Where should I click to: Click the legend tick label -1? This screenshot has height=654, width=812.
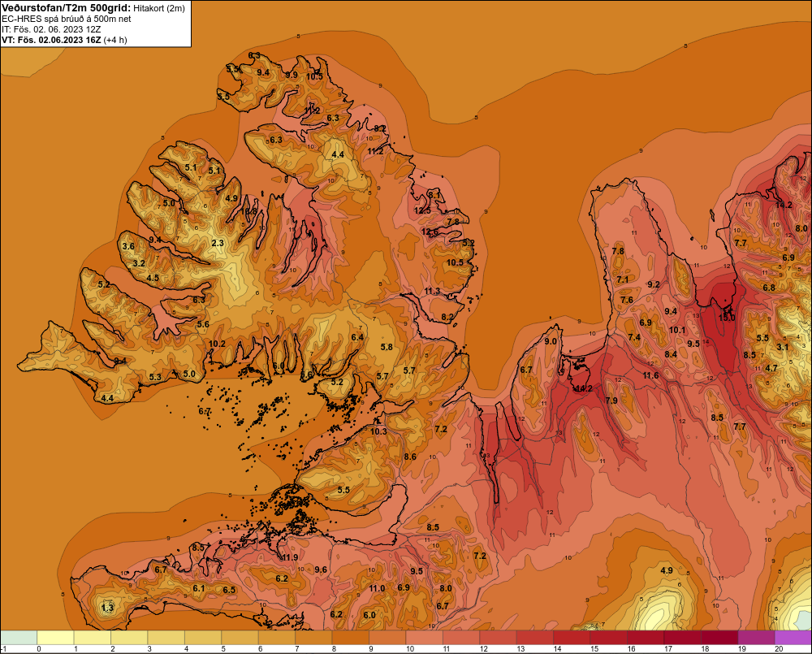click(x=3, y=649)
